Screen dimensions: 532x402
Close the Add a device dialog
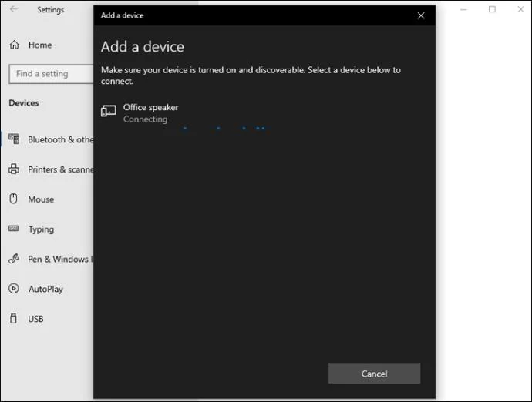tap(421, 15)
